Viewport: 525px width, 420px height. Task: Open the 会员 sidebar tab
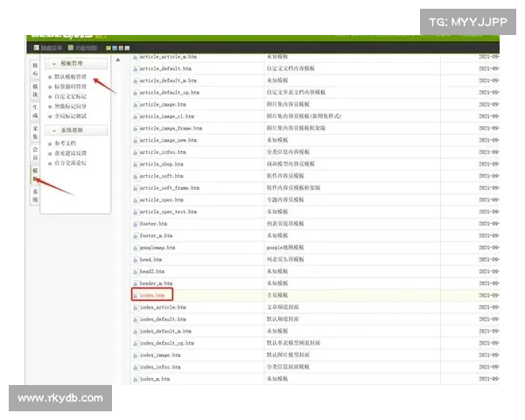[35, 154]
